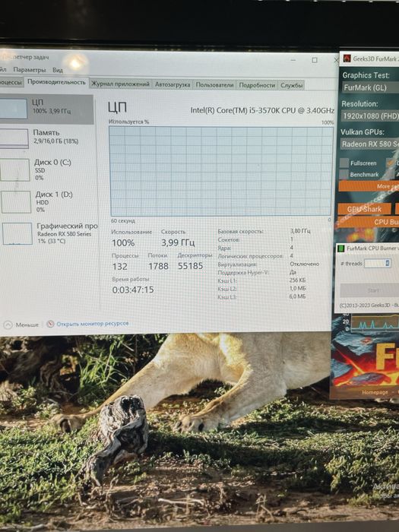Enable the Benchmark checkbox in FurMark

click(344, 174)
